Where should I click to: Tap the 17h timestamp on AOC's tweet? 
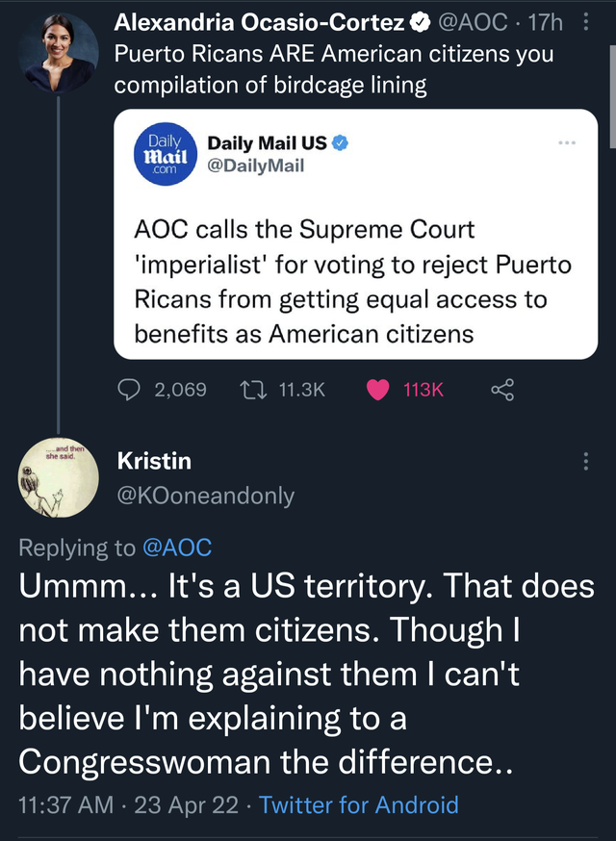tap(547, 20)
